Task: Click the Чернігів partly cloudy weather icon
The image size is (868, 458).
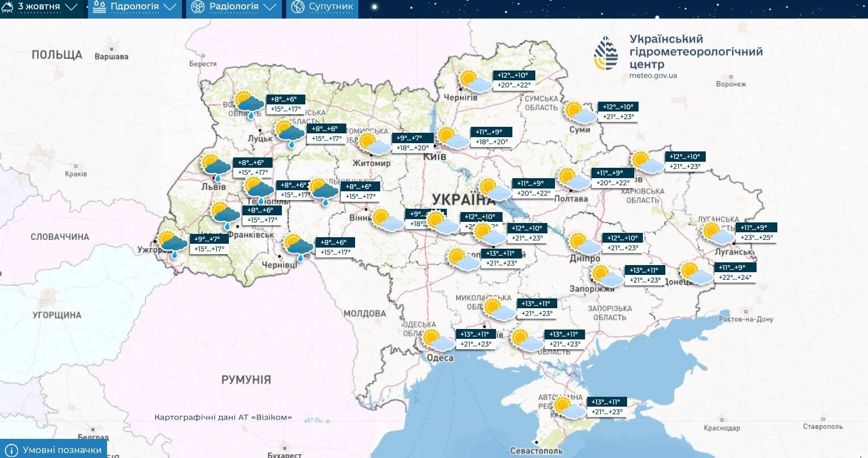Action: (x=475, y=81)
